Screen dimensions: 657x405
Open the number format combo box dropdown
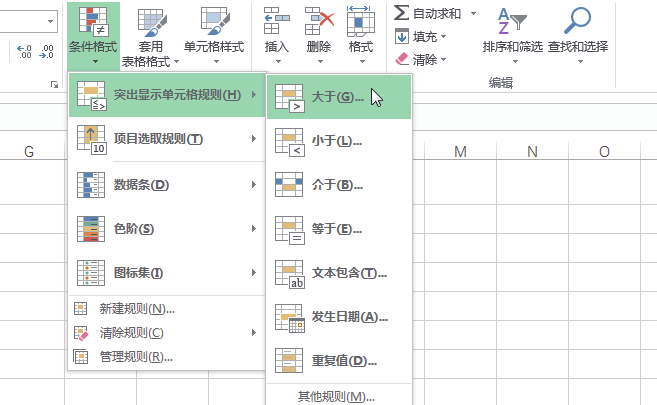click(50, 21)
